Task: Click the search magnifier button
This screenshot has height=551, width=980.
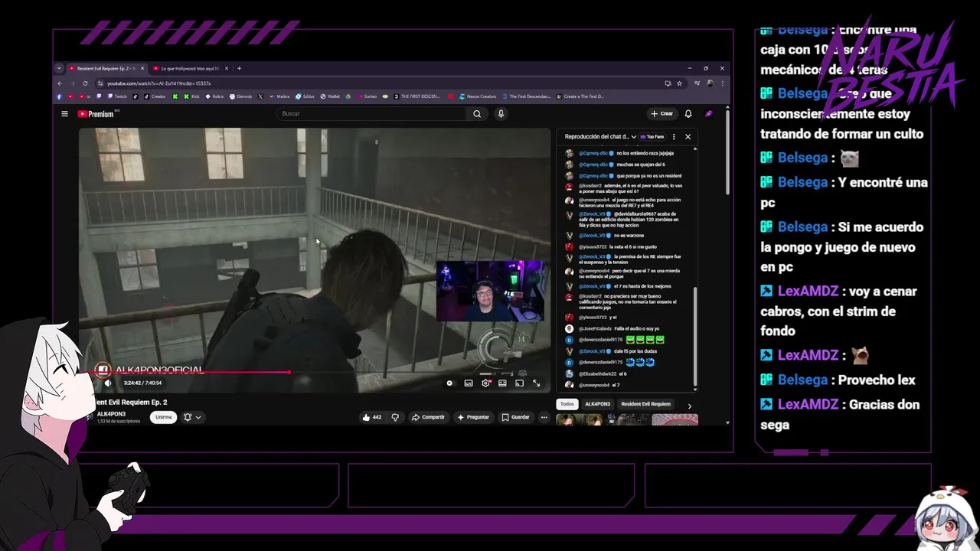Action: point(477,114)
